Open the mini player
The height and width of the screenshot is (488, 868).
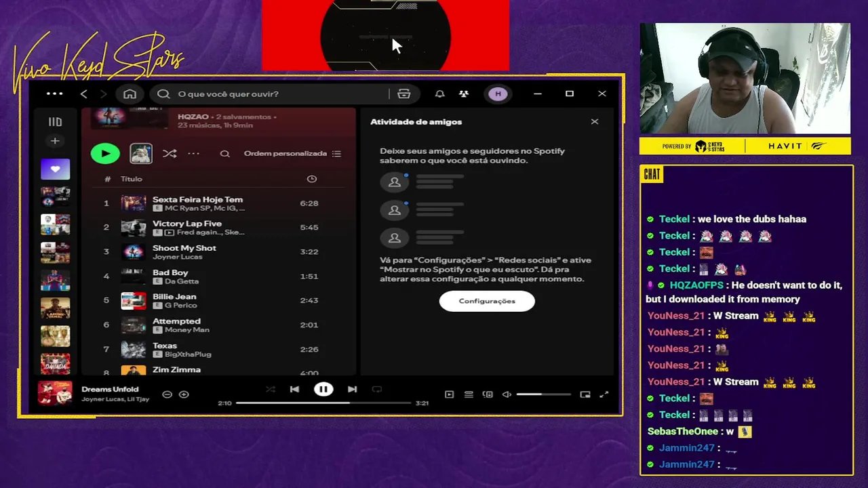pos(585,394)
